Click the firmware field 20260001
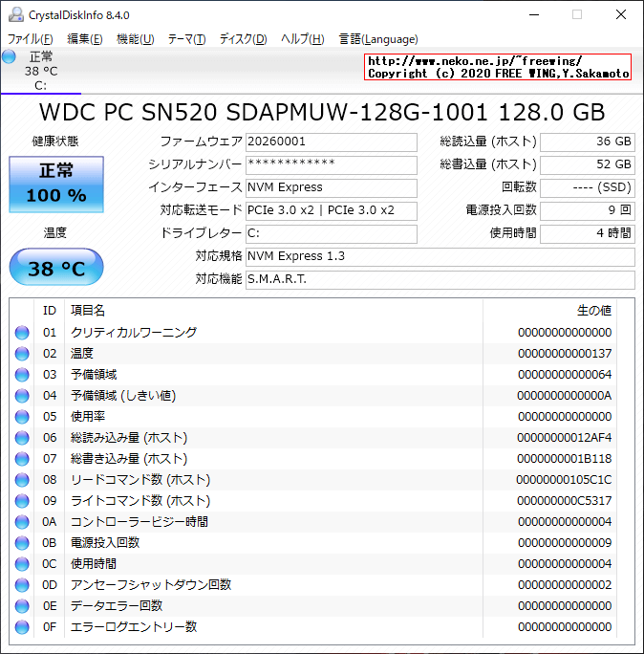The height and width of the screenshot is (654, 644). tap(332, 142)
